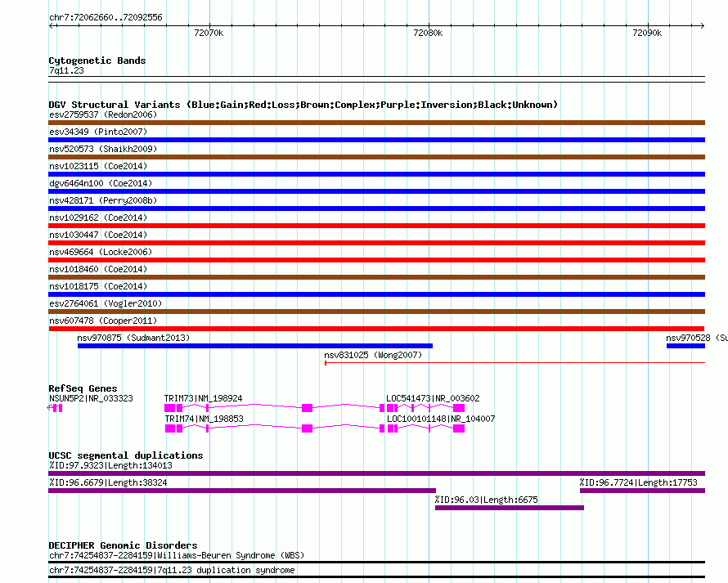The height and width of the screenshot is (583, 728).
Task: Click the blue bar of nsv970875
Action: click(255, 346)
